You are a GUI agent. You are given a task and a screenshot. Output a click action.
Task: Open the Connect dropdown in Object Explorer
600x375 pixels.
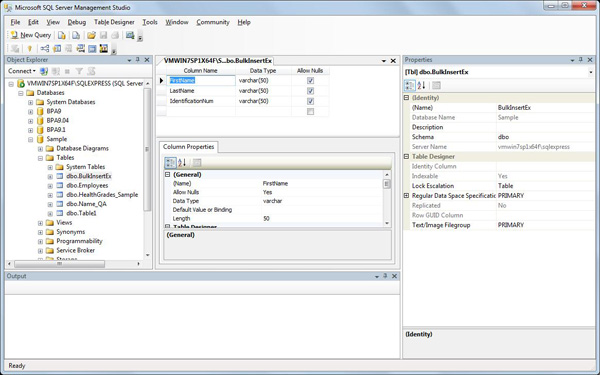tap(22, 71)
